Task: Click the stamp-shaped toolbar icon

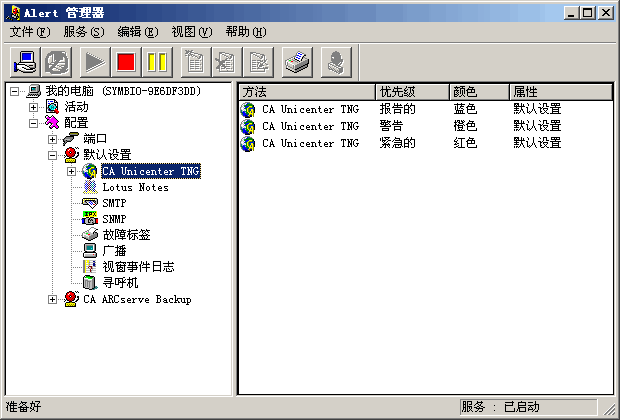Action: pos(336,62)
